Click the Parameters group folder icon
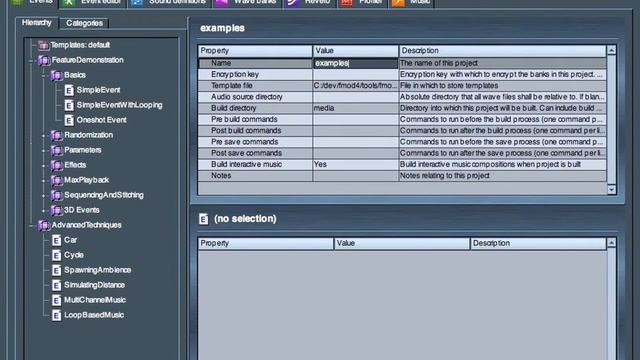The width and height of the screenshot is (640, 360). (56, 150)
